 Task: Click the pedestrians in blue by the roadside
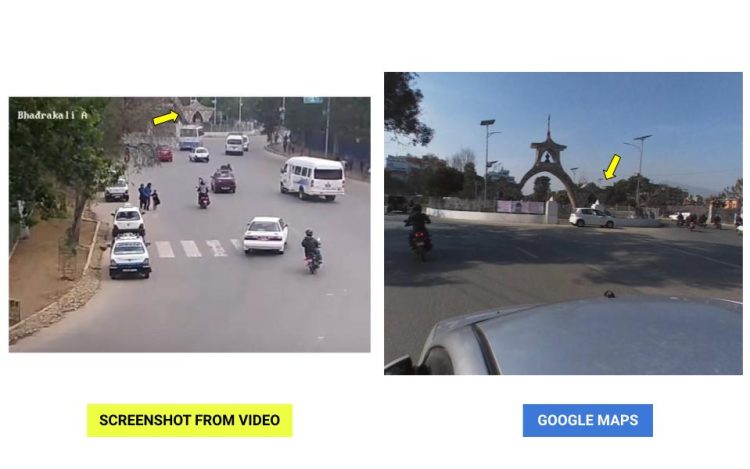(x=149, y=197)
